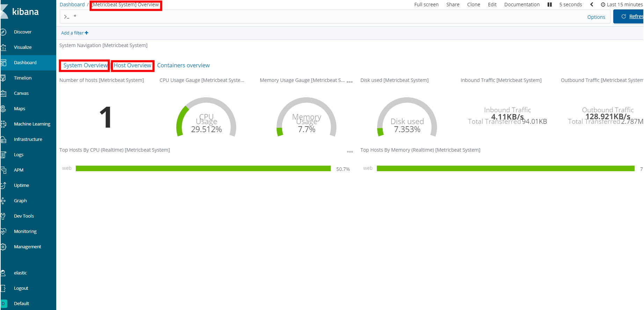This screenshot has width=644, height=310.
Task: Open Documentation link
Action: pyautogui.click(x=522, y=5)
